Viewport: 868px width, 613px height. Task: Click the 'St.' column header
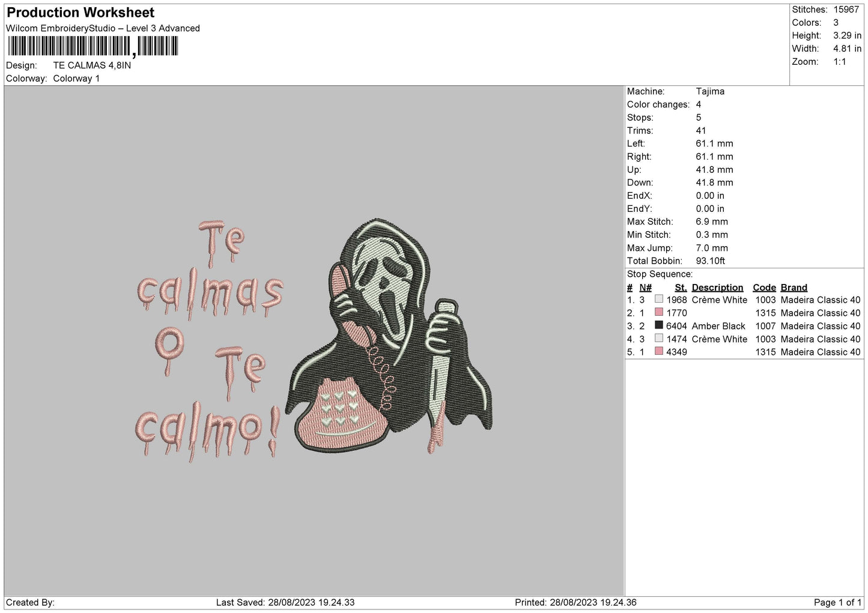[681, 288]
